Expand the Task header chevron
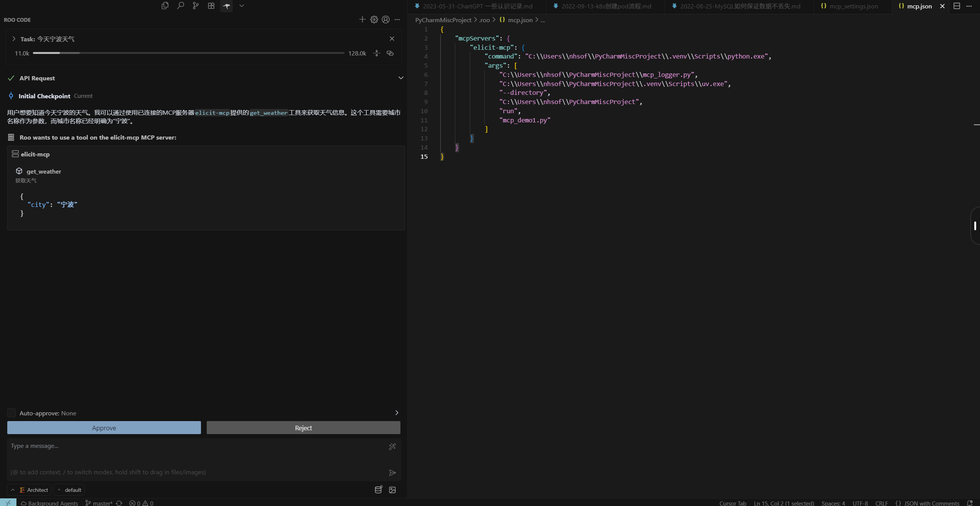 point(14,39)
